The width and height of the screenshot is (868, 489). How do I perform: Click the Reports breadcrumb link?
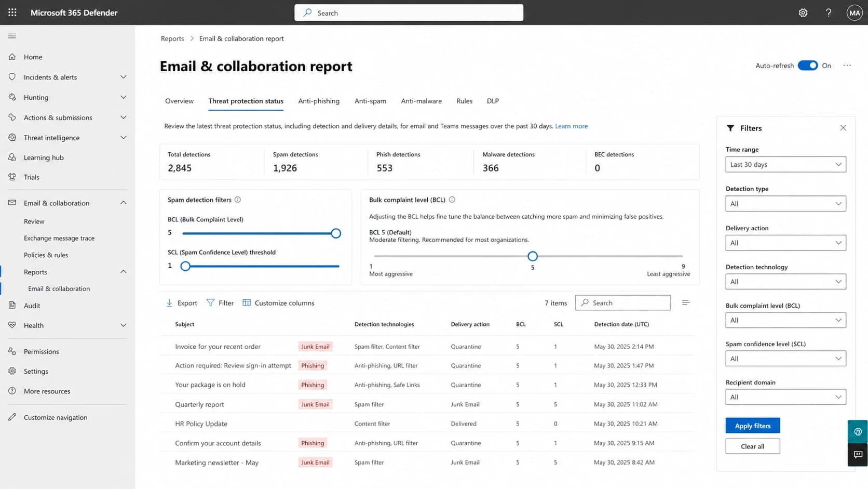(172, 38)
